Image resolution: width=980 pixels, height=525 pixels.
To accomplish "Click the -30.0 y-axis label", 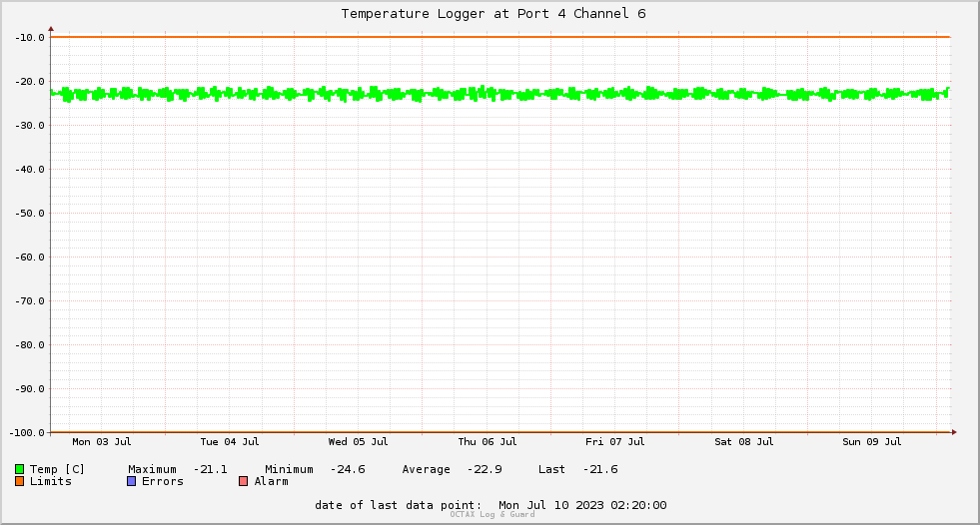I will 30,126.
